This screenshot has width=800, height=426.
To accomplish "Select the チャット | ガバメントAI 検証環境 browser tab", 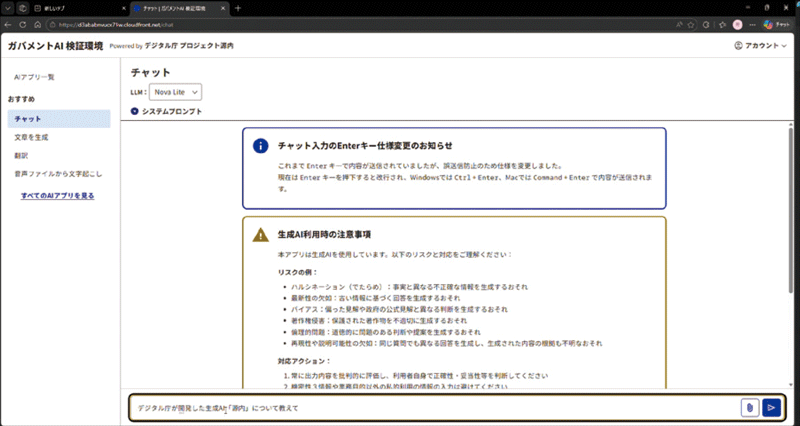I will pyautogui.click(x=179, y=9).
